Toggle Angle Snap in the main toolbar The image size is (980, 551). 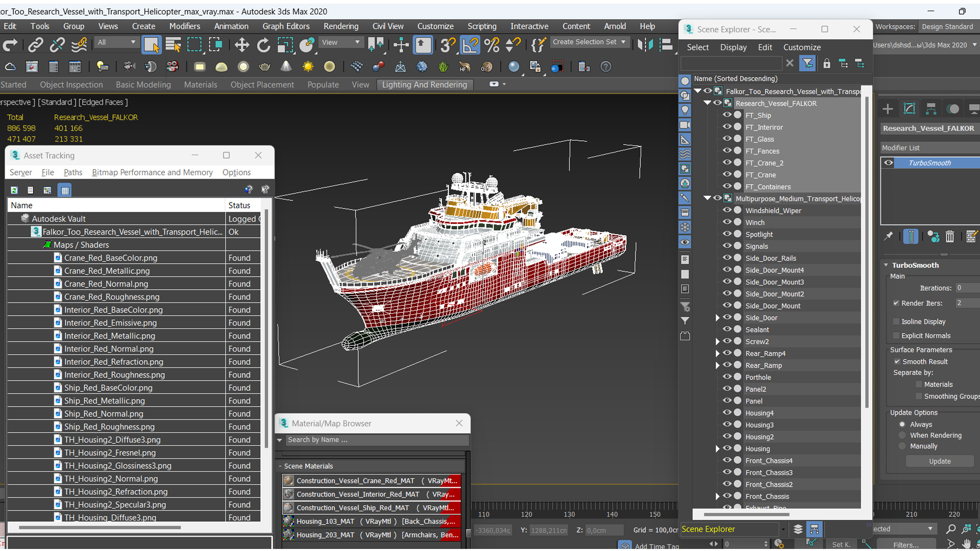470,45
